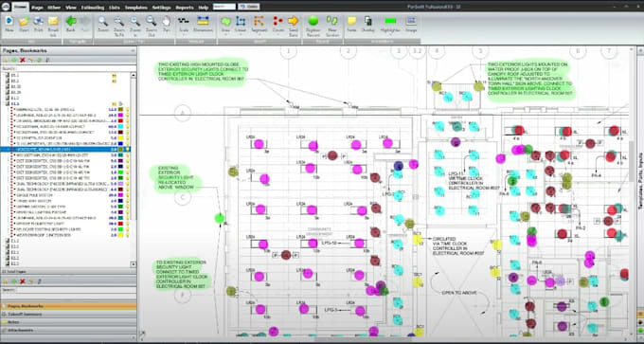Toggle lightbulb on Weatherproof Junction Box row
644x344 pixels.
coord(128,235)
